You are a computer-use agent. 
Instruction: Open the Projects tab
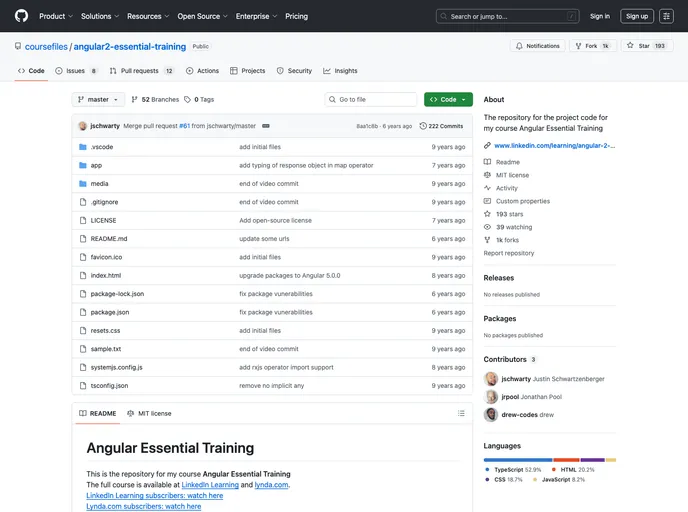pos(247,71)
